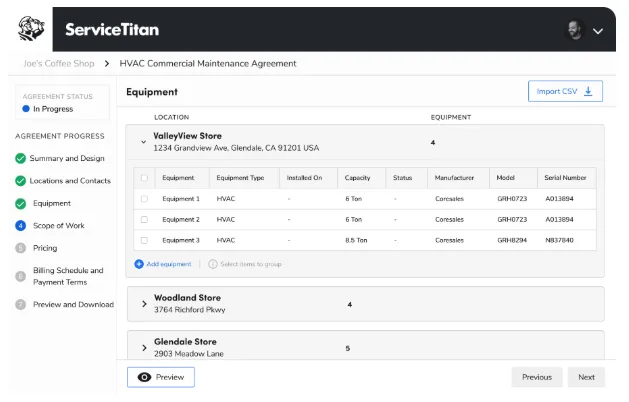Expand the account menu chevron
Screen dimensions: 629x402
coord(598,31)
